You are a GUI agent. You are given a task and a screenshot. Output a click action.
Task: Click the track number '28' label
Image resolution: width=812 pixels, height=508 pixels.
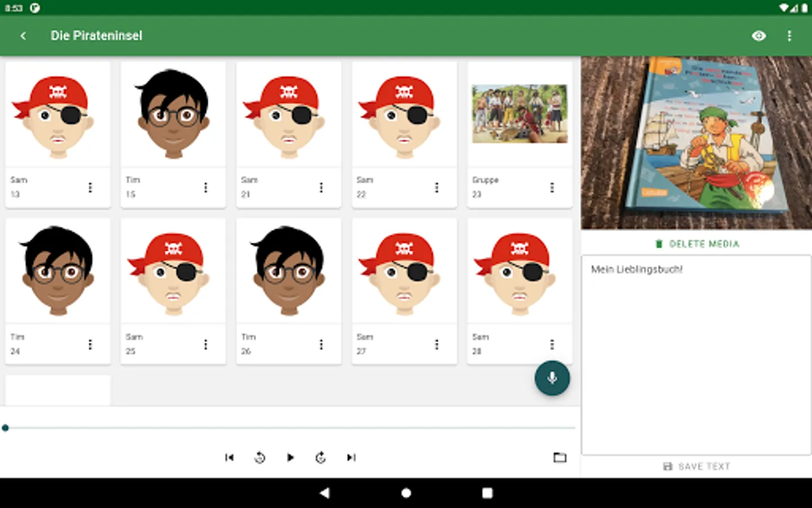tap(477, 351)
